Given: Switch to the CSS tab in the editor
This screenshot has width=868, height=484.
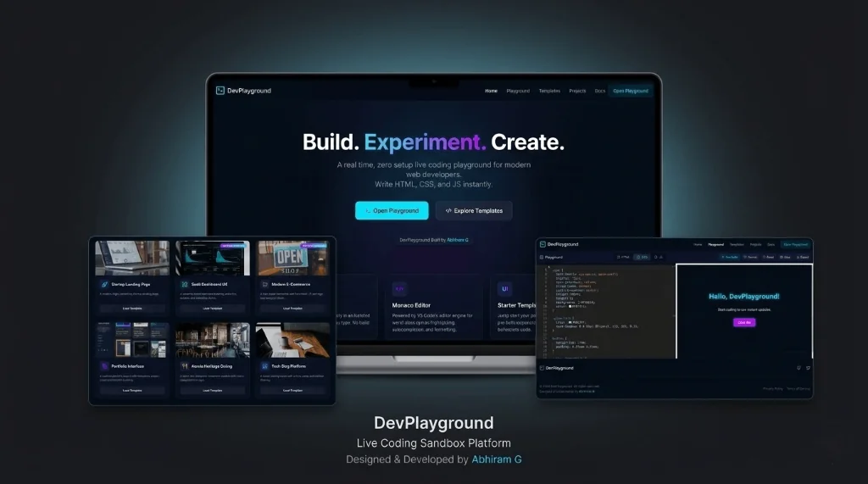Looking at the screenshot, I should (642, 257).
